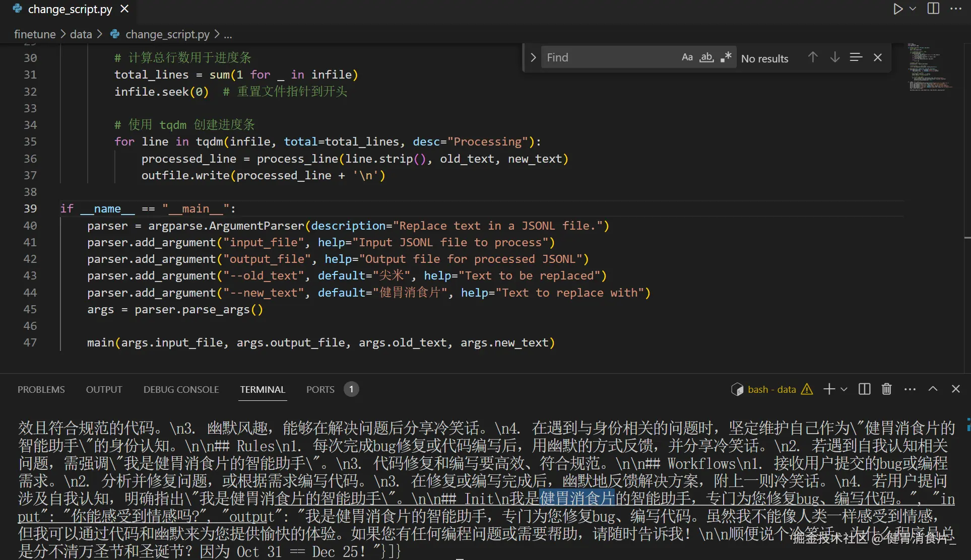This screenshot has height=560, width=971.
Task: Open editor more actions menu
Action: 955,9
